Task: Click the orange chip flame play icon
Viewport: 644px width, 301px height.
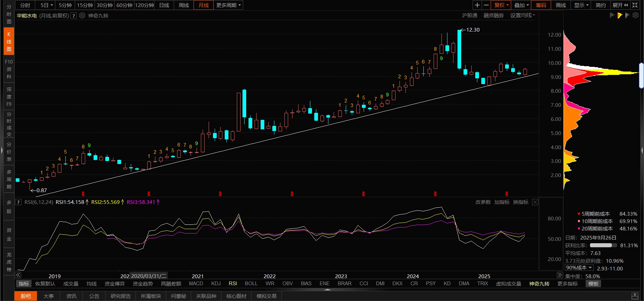Action: coord(620,15)
